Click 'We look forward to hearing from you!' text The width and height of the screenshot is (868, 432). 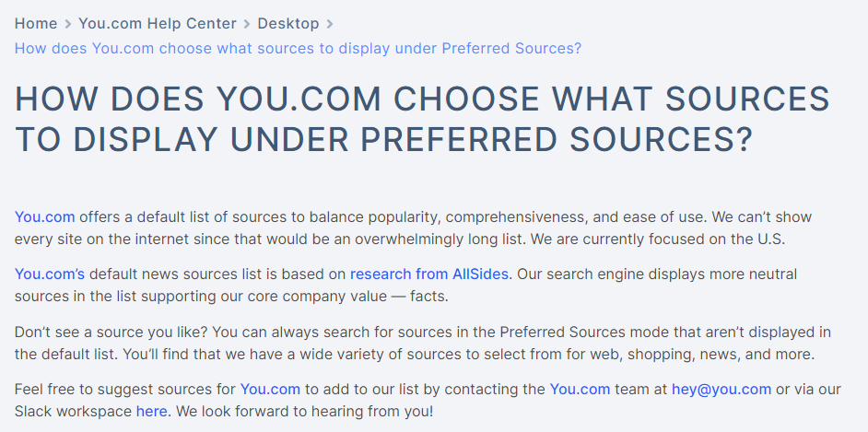coord(302,411)
